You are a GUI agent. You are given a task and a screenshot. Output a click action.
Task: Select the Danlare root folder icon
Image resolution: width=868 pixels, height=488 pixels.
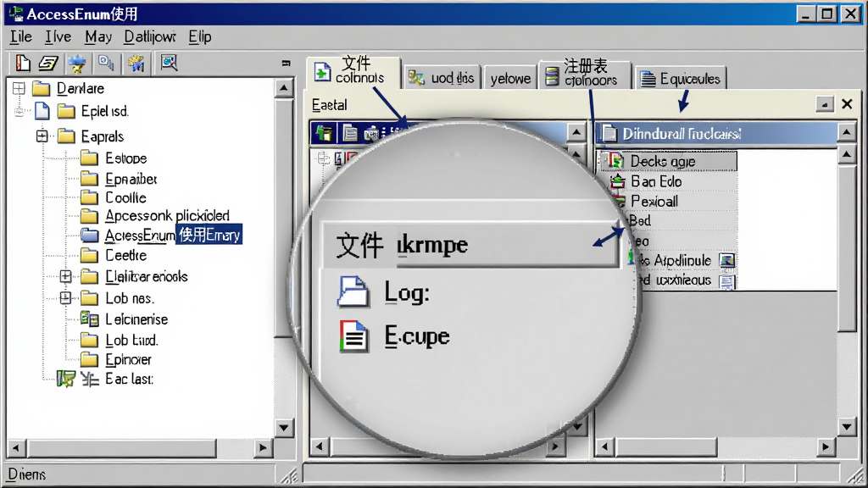click(42, 88)
